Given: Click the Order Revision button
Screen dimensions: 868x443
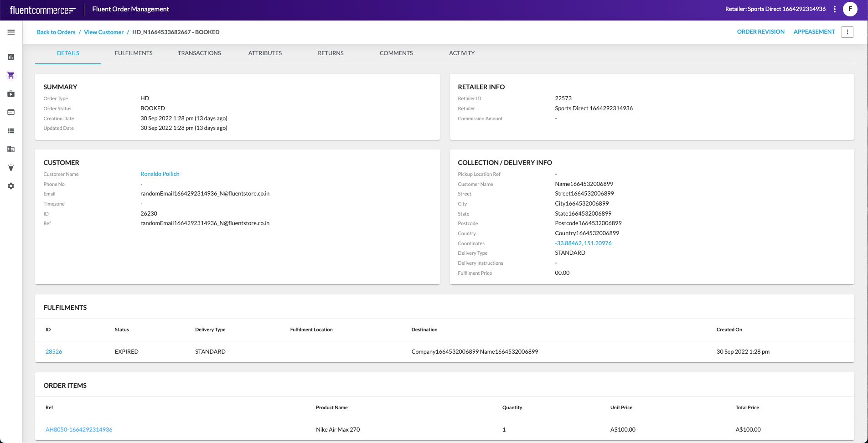Looking at the screenshot, I should (x=760, y=32).
